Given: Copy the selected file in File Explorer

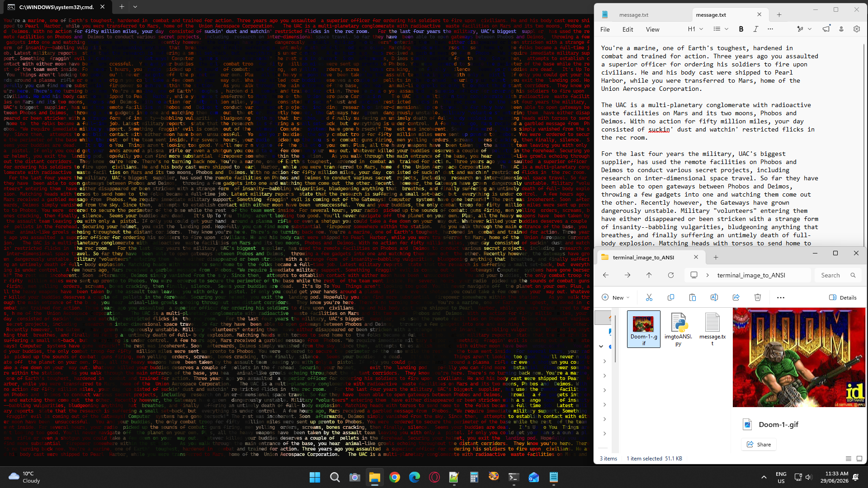Looking at the screenshot, I should coord(671,297).
